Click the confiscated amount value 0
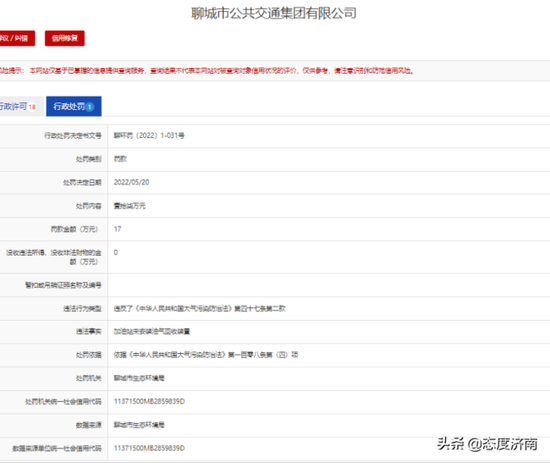The height and width of the screenshot is (463, 550). point(116,253)
